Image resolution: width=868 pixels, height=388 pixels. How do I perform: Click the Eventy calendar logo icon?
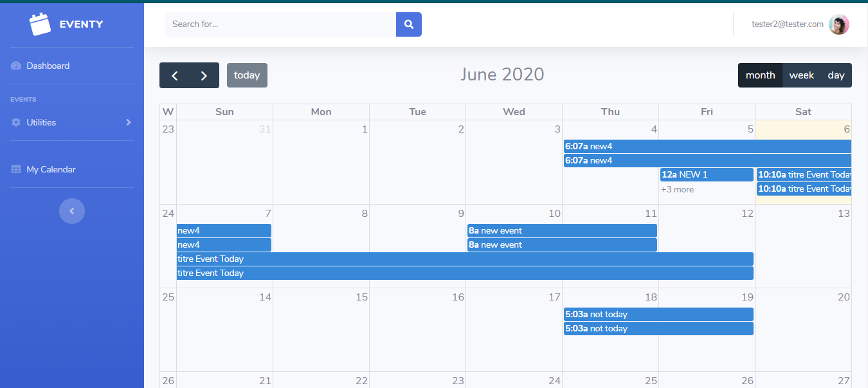[x=39, y=24]
